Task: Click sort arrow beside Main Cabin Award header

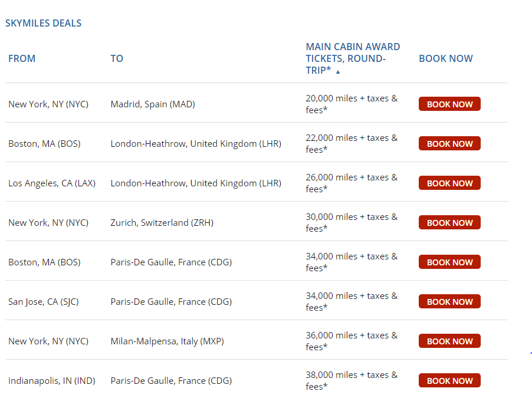Action: [338, 72]
